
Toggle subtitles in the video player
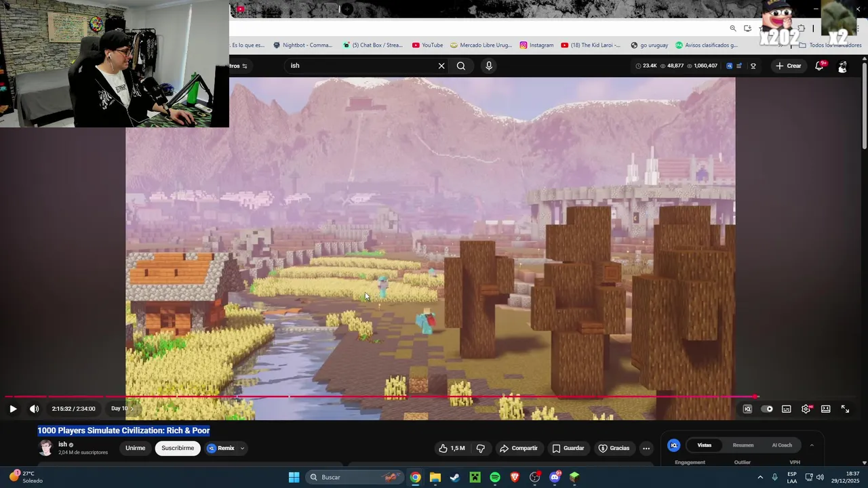(787, 409)
